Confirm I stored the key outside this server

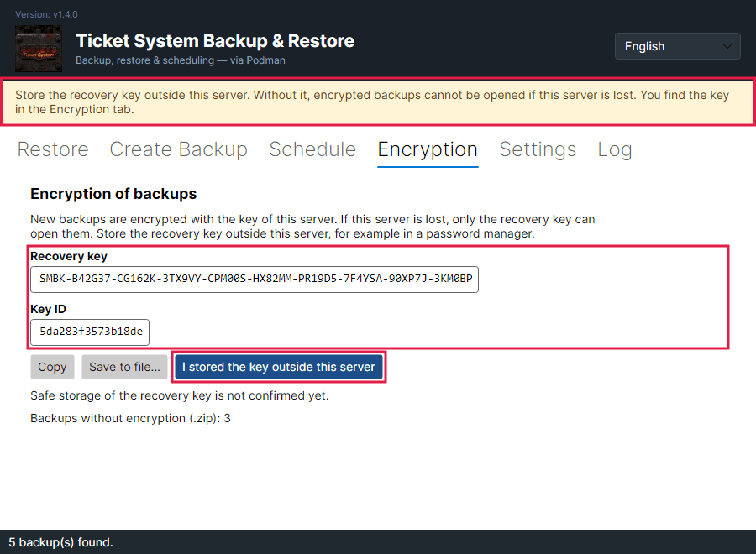[x=279, y=367]
